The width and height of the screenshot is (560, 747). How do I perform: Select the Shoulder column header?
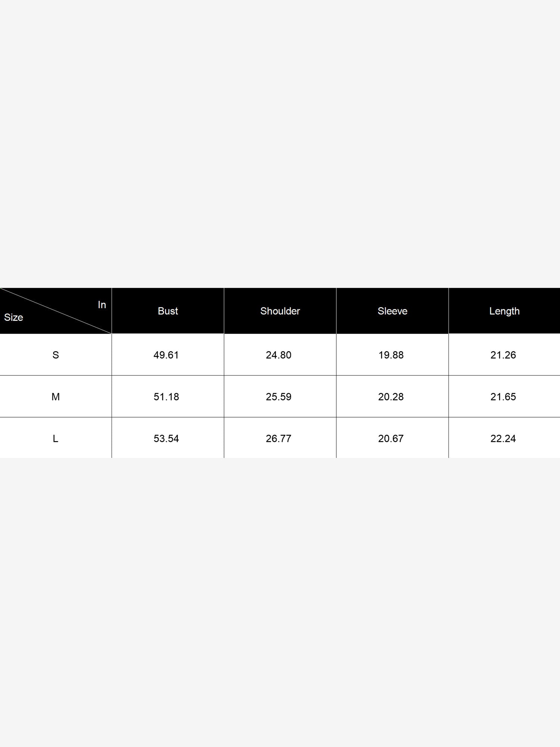click(280, 311)
